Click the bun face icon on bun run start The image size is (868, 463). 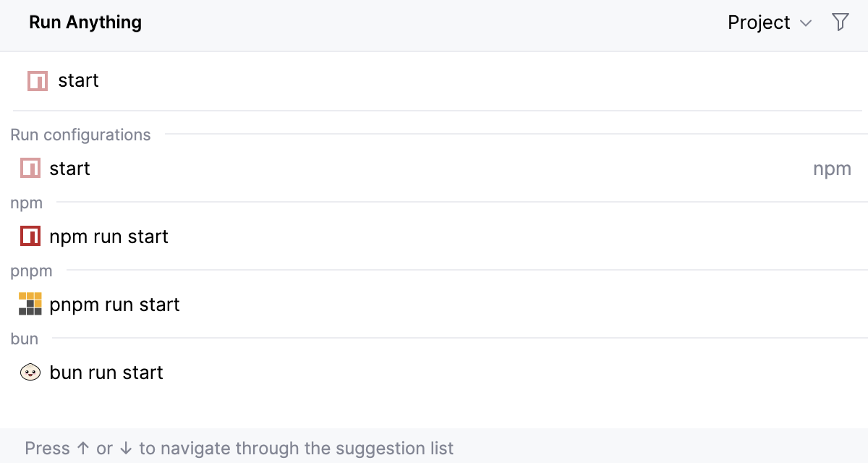(x=30, y=372)
